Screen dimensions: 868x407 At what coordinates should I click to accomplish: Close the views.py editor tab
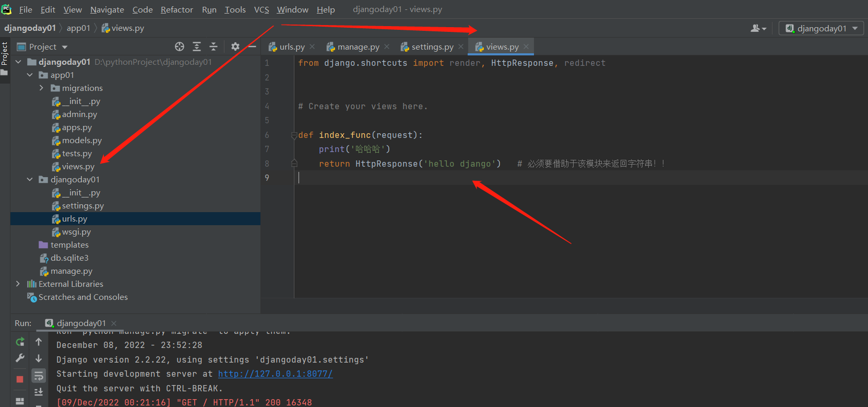[526, 46]
